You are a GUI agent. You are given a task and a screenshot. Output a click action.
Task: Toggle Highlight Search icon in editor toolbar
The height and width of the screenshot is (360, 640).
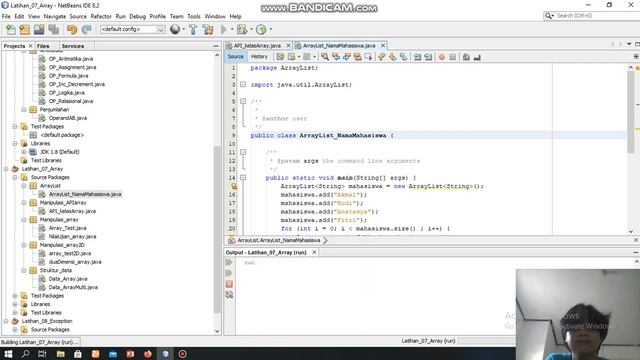358,57
